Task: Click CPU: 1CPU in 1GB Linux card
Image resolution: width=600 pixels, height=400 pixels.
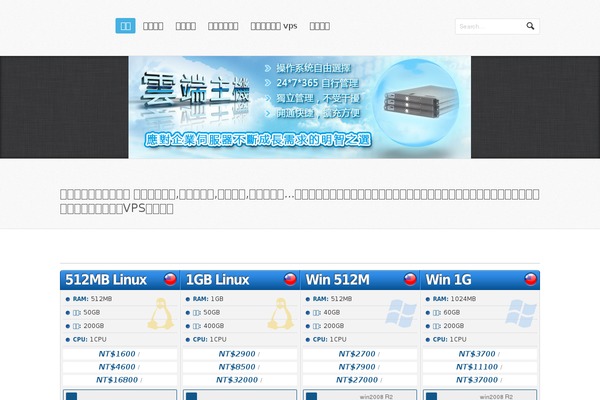Action: [210, 340]
